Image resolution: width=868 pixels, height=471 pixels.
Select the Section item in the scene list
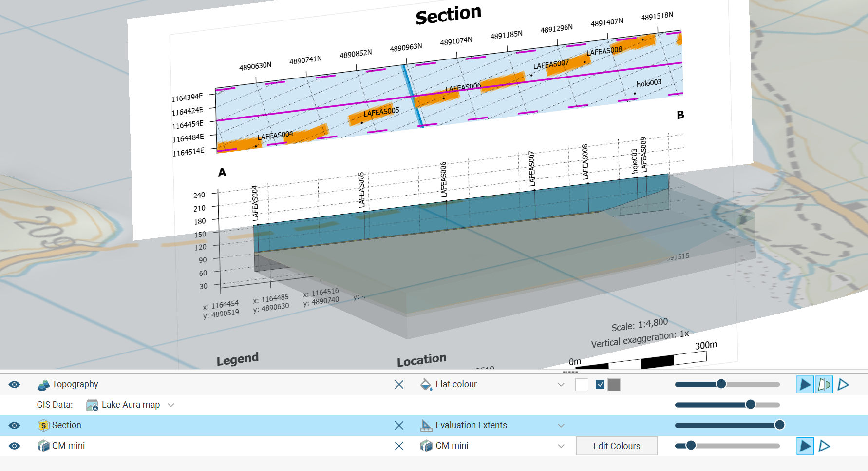67,425
